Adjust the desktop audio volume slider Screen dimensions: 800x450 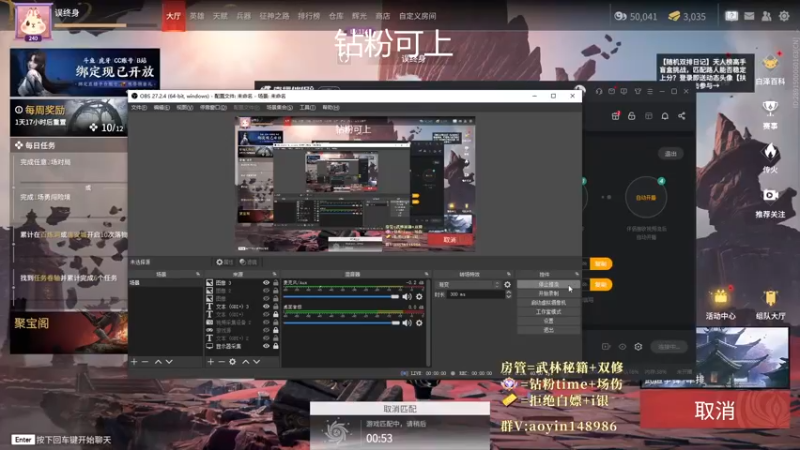[x=341, y=323]
